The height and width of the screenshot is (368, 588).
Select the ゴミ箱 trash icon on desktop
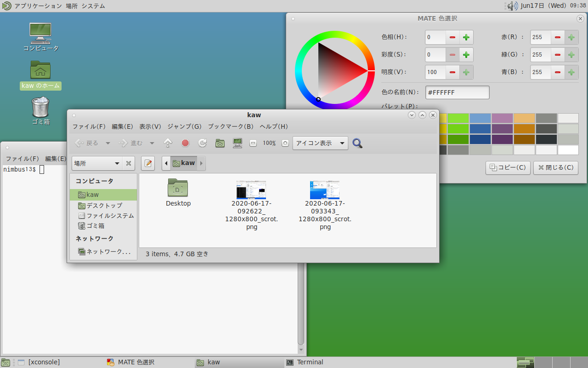point(40,107)
